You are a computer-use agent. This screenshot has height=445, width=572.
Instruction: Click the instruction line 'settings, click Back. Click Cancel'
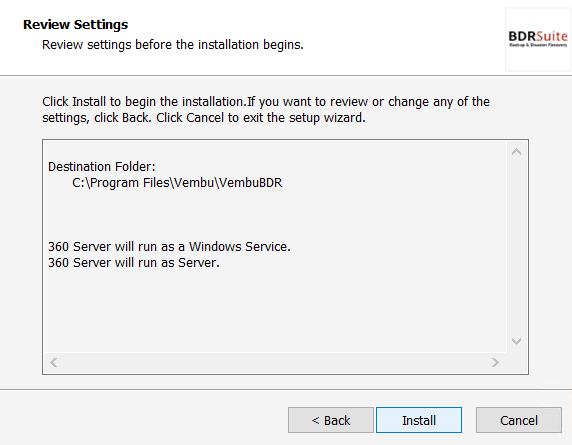click(204, 118)
